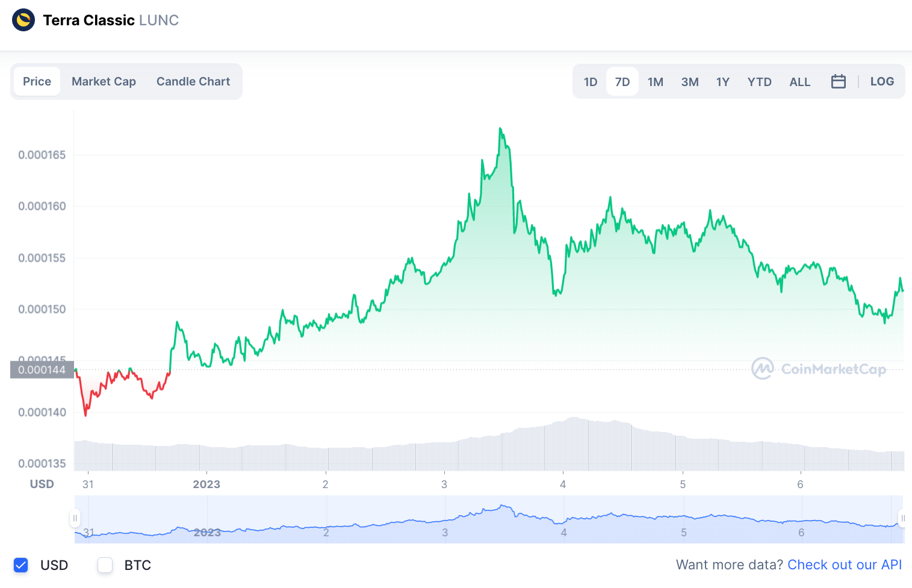Click the 2023 x-axis date label

pos(206,484)
